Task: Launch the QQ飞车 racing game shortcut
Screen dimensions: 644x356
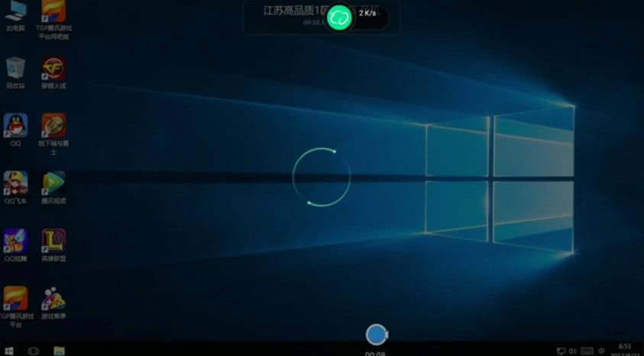Action: (15, 188)
